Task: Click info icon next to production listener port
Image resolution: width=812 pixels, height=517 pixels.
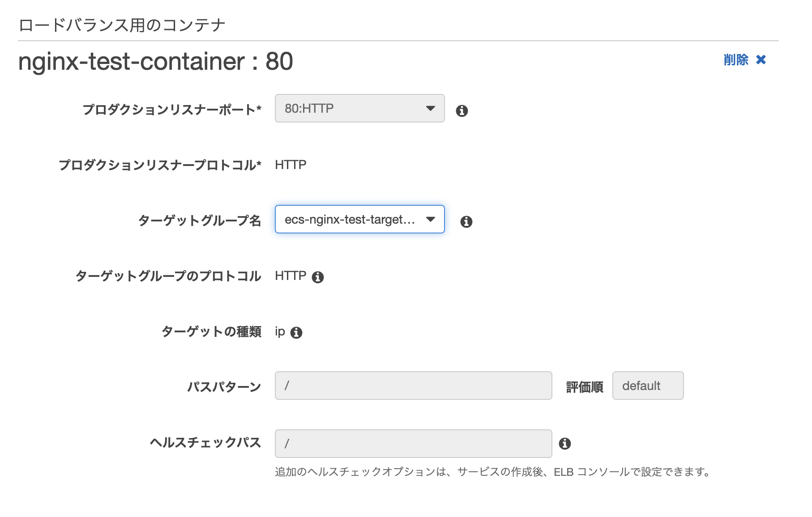Action: [x=462, y=111]
